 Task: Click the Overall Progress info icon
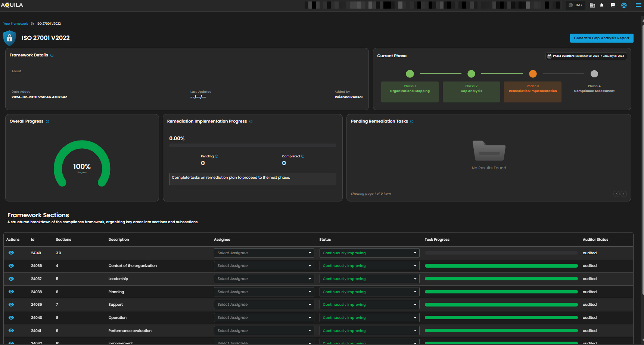(47, 121)
